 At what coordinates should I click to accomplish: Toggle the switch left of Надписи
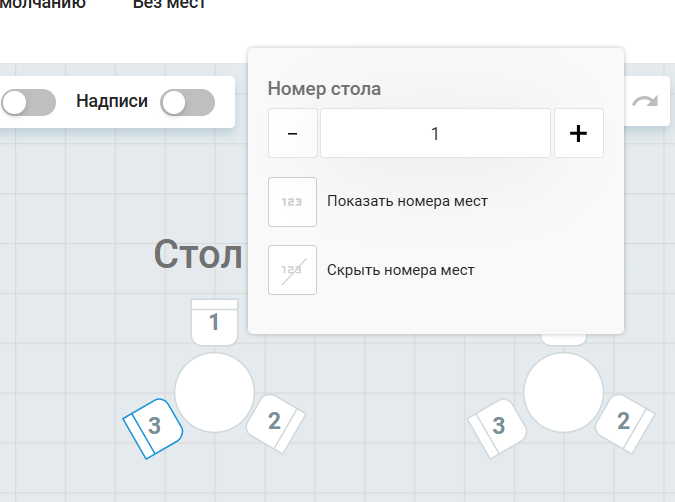coord(28,102)
